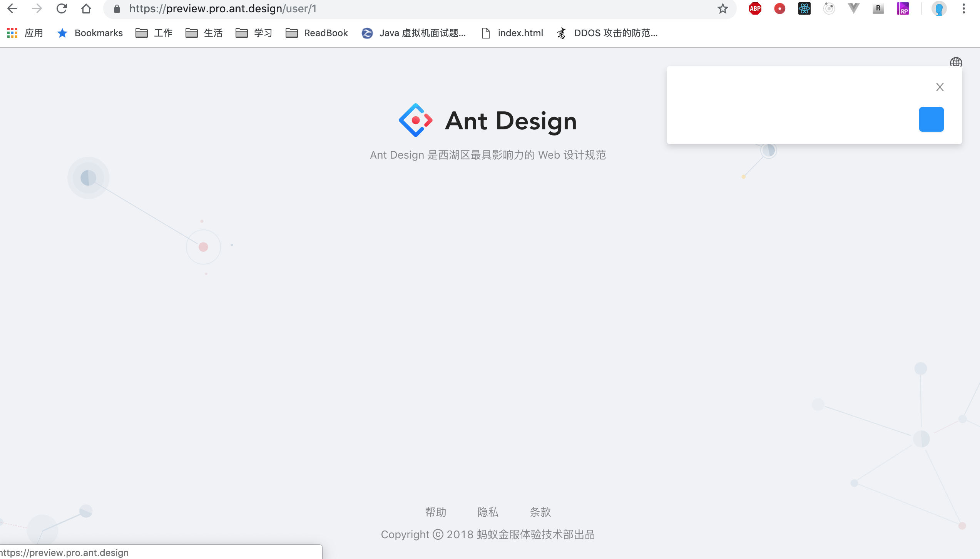
Task: Open the 应用 apps shortcut
Action: [25, 33]
